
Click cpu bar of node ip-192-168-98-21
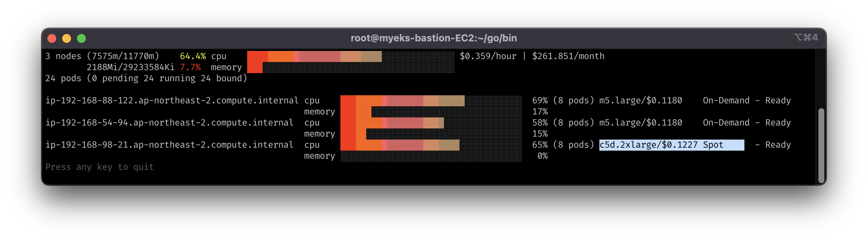[x=431, y=145]
